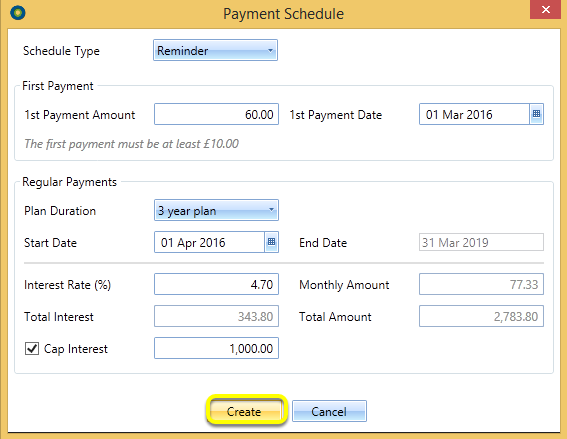567x439 pixels.
Task: Click inside the 1st Payment Date field
Action: (474, 114)
